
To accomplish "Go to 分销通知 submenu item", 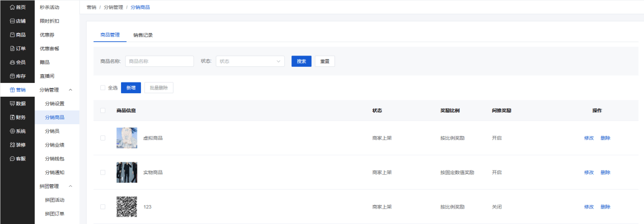I will [x=54, y=173].
